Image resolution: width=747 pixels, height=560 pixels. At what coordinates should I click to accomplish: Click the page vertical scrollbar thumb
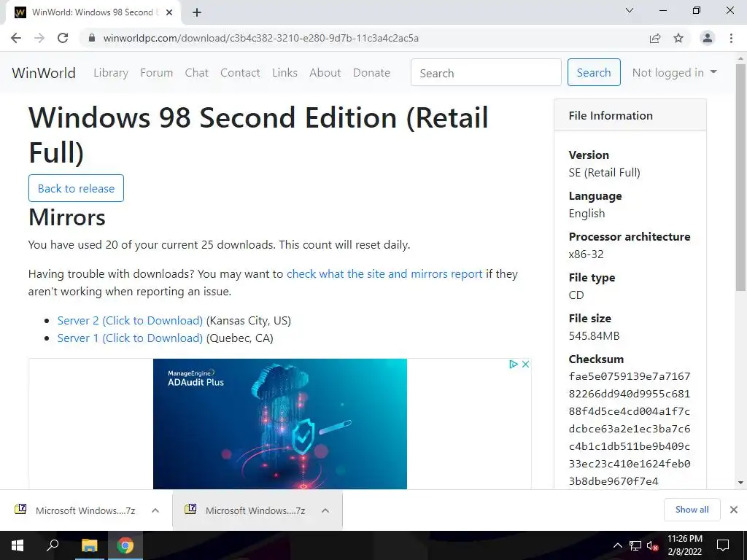(x=740, y=177)
